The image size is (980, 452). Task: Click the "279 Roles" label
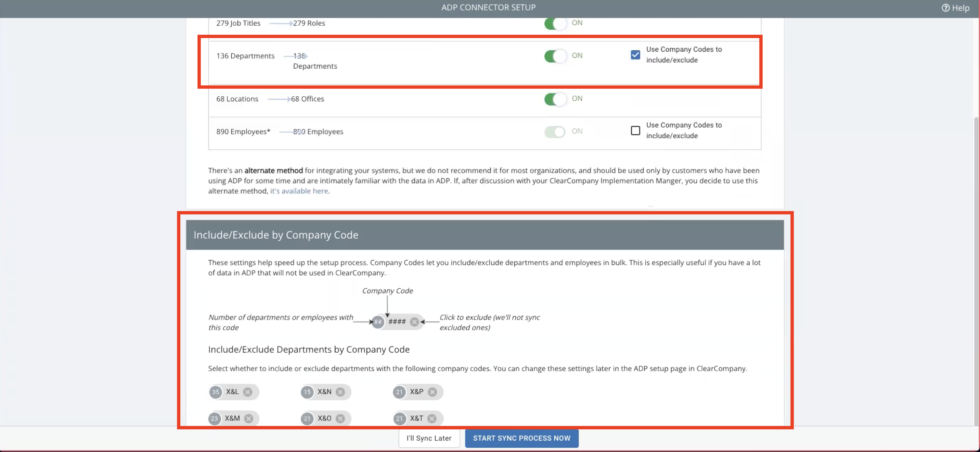point(309,23)
